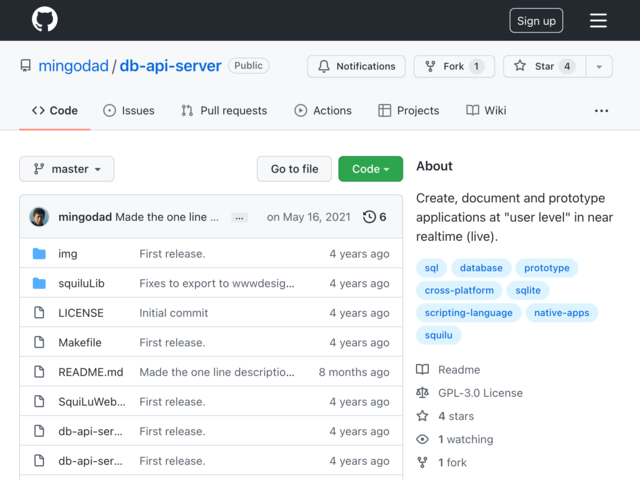Click the SquiLuWeb file icon
Image resolution: width=640 pixels, height=480 pixels.
click(x=39, y=401)
